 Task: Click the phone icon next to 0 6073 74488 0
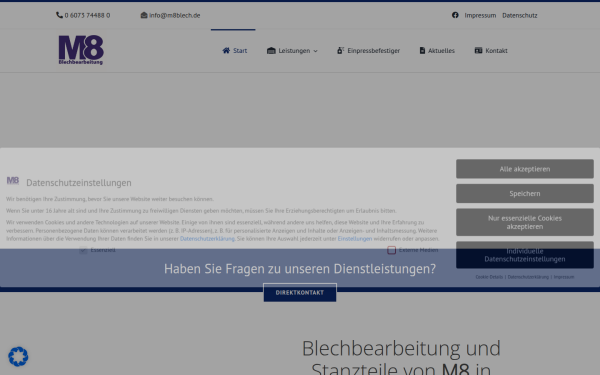[x=59, y=15]
